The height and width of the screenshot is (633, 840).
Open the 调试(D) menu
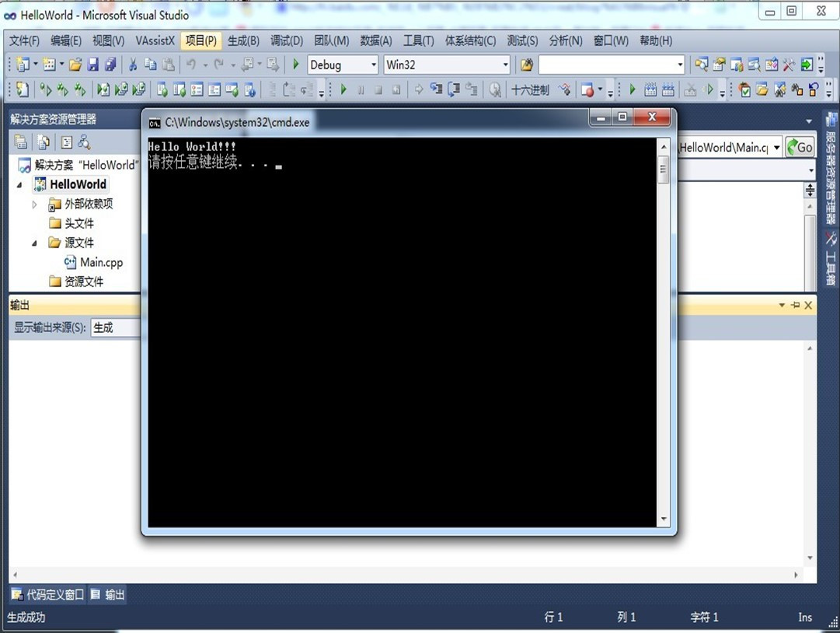coord(287,40)
